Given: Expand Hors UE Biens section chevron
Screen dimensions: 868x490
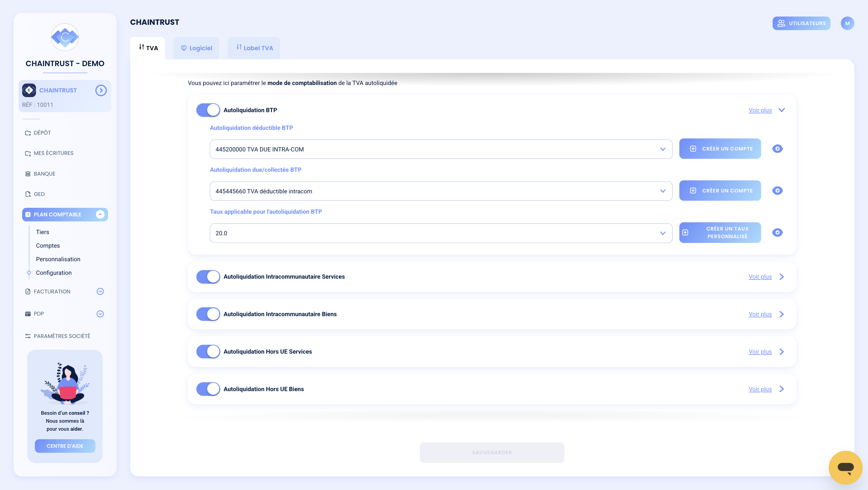Looking at the screenshot, I should tap(782, 389).
